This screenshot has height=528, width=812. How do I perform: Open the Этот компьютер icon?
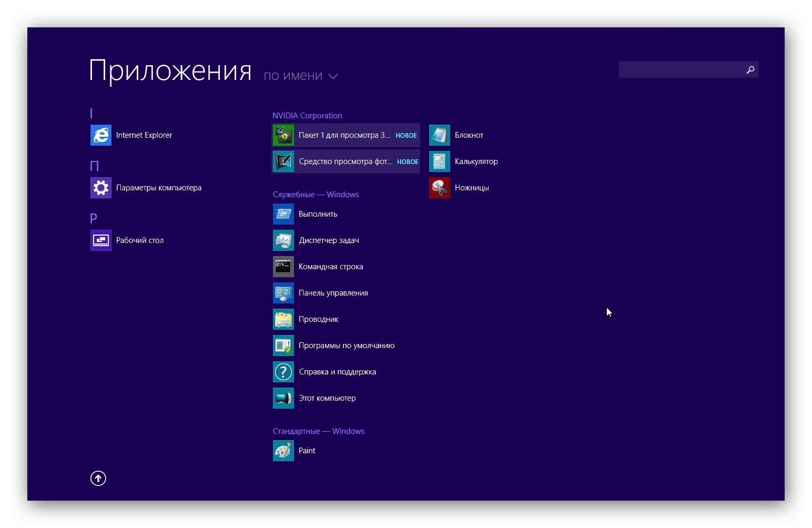(x=283, y=398)
